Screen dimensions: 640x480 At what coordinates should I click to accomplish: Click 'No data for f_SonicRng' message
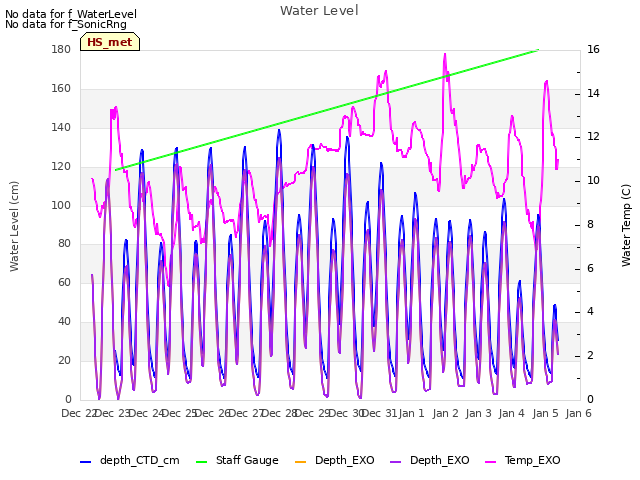(x=66, y=24)
